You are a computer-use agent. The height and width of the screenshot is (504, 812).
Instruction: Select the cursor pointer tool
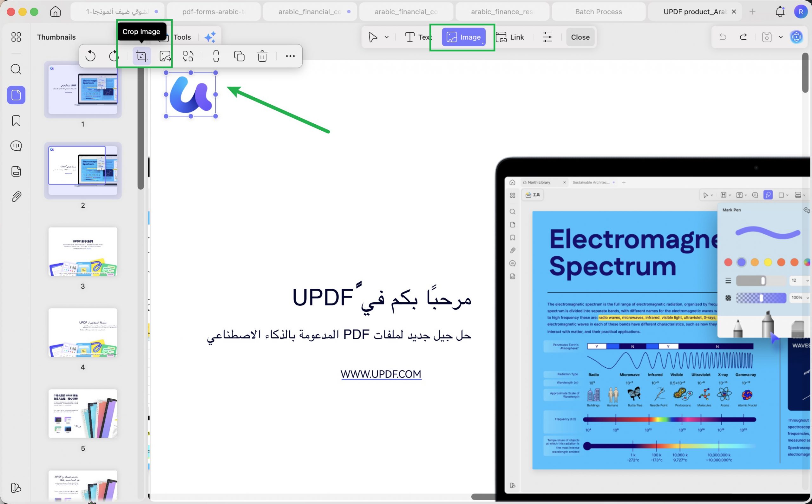click(x=373, y=37)
